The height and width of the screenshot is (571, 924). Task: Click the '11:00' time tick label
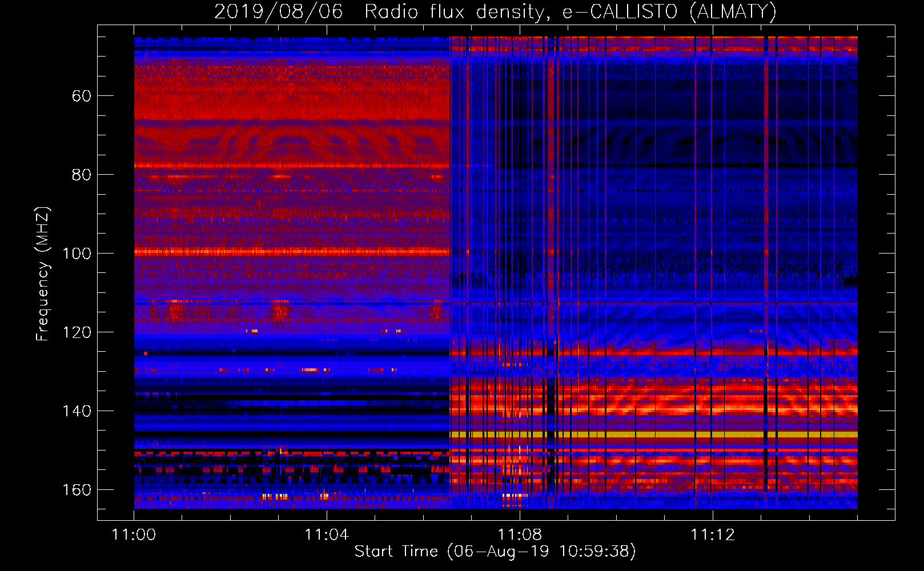point(134,535)
